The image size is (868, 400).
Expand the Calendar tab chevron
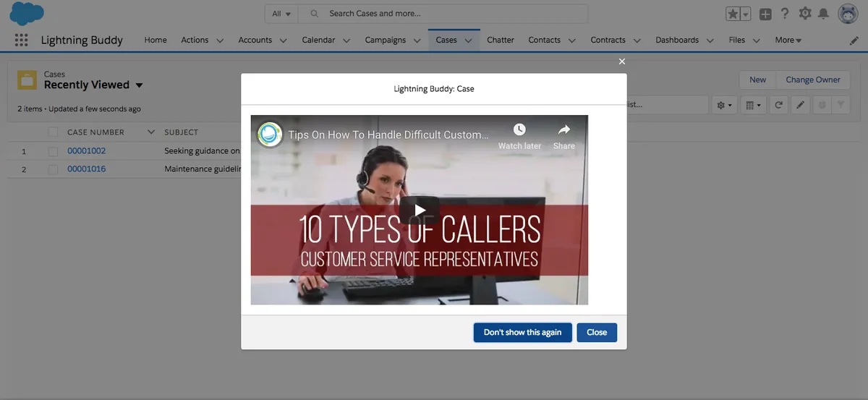click(346, 41)
